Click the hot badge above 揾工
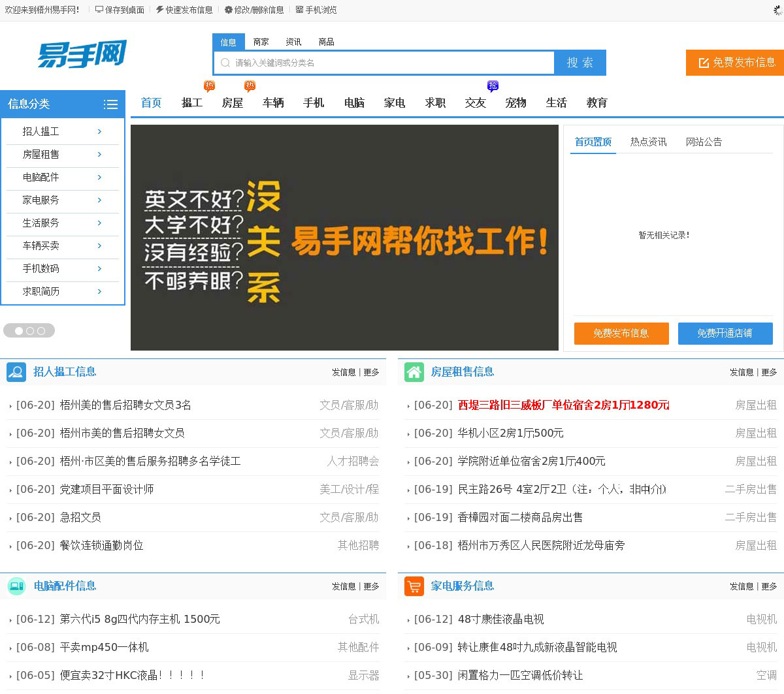 click(x=209, y=86)
